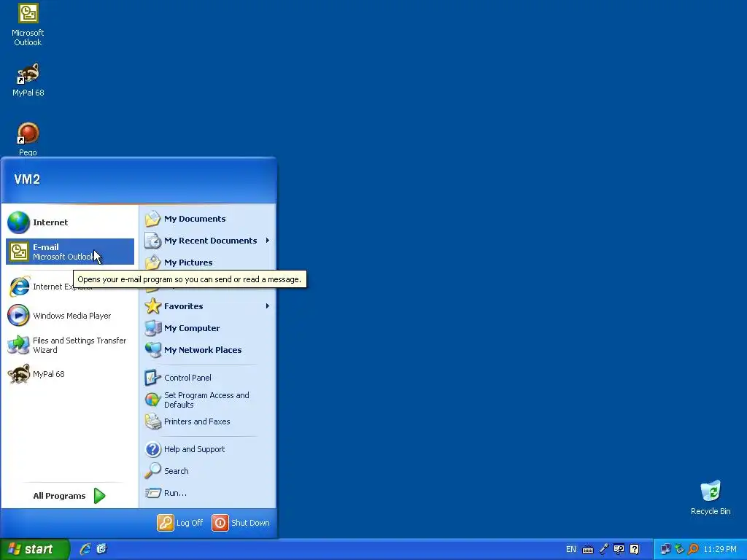Click the orange magnifier tray icon
747x560 pixels.
[693, 550]
